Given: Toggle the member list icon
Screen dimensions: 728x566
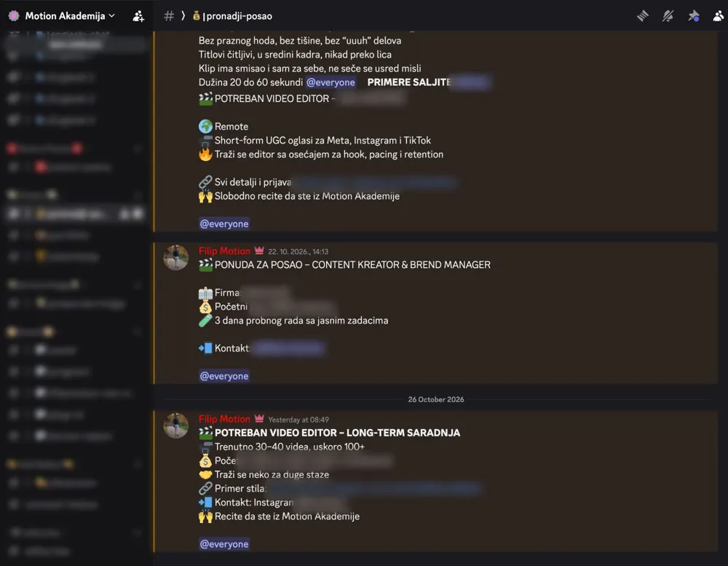Looking at the screenshot, I should [x=719, y=16].
